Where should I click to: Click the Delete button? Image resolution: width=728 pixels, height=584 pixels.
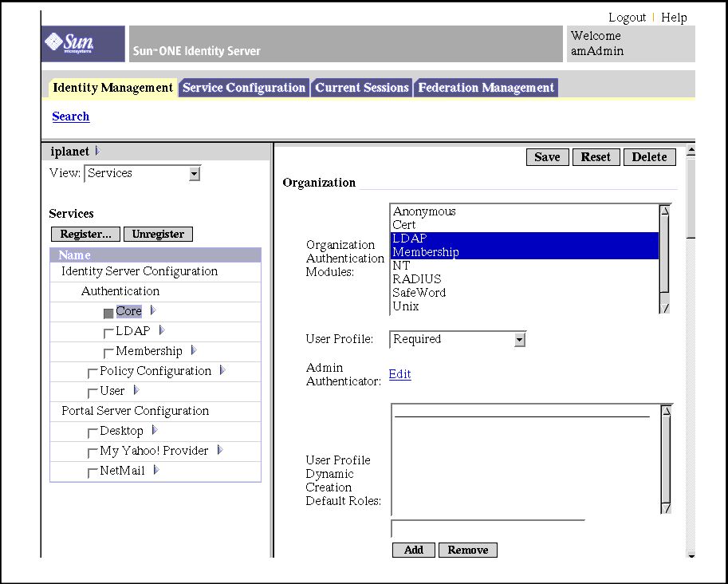[x=649, y=157]
